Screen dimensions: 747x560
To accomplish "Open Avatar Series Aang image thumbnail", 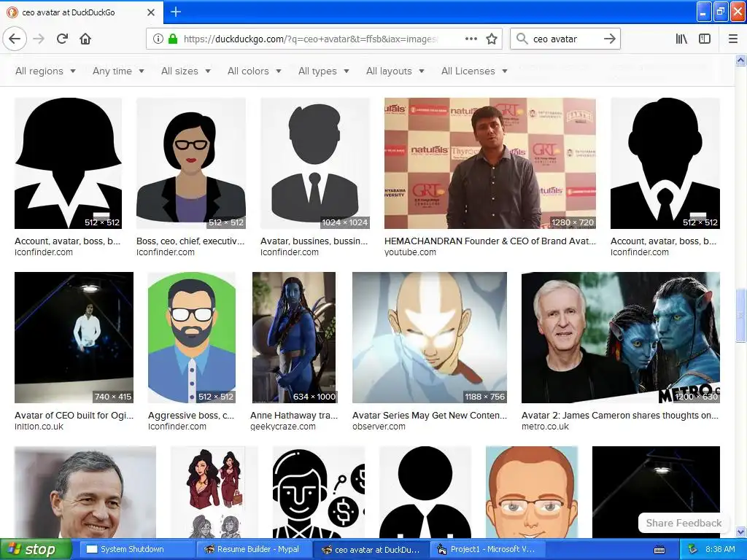I will (429, 338).
